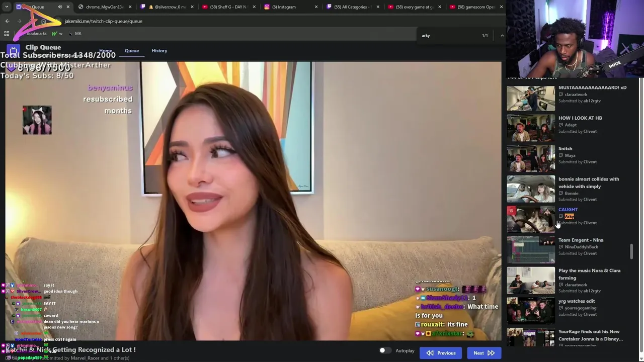Close the Clip Queue browser tab
Image resolution: width=644 pixels, height=362 pixels.
click(x=68, y=7)
